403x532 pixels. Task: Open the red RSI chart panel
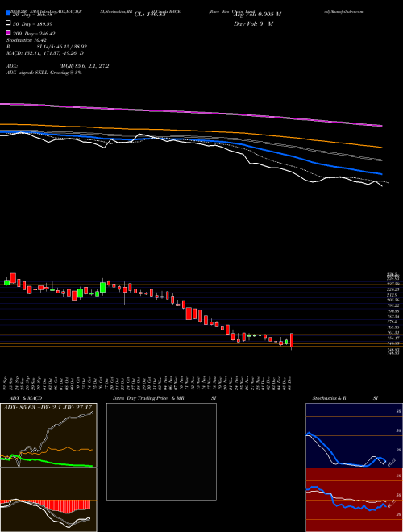click(x=354, y=500)
